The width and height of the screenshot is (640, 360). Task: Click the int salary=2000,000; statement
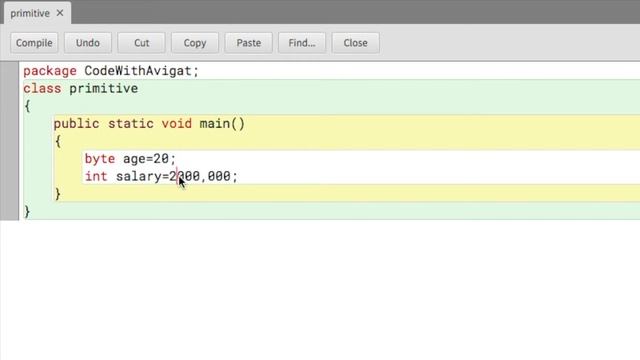(161, 176)
